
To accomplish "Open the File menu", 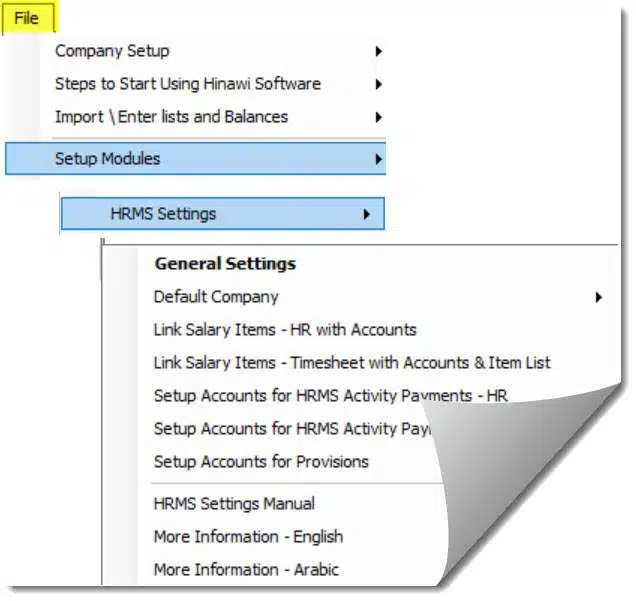I will [27, 18].
